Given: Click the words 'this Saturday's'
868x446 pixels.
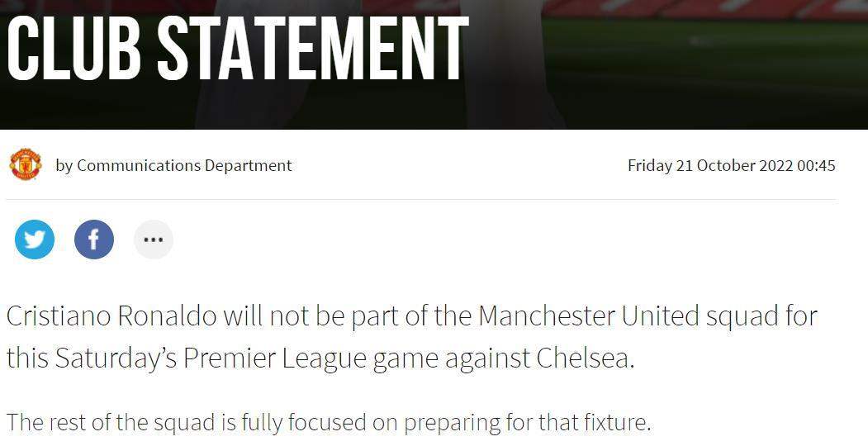Looking at the screenshot, I should 92,358.
